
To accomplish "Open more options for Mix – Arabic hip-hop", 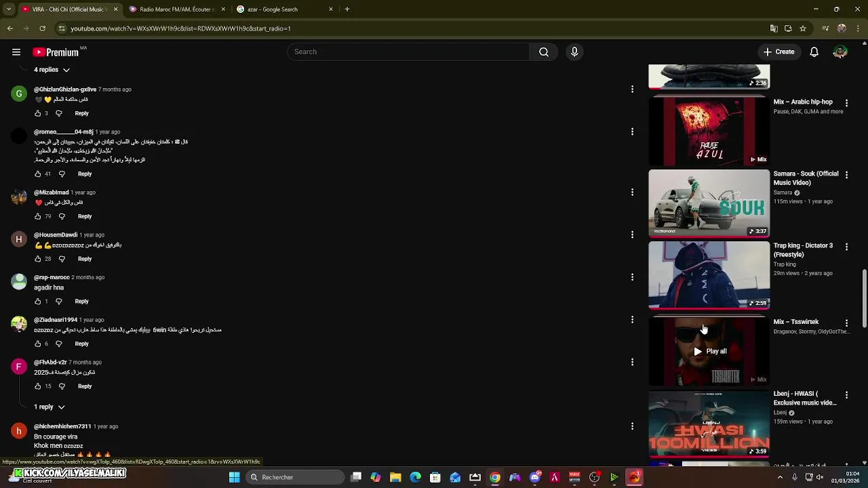I will [x=846, y=103].
